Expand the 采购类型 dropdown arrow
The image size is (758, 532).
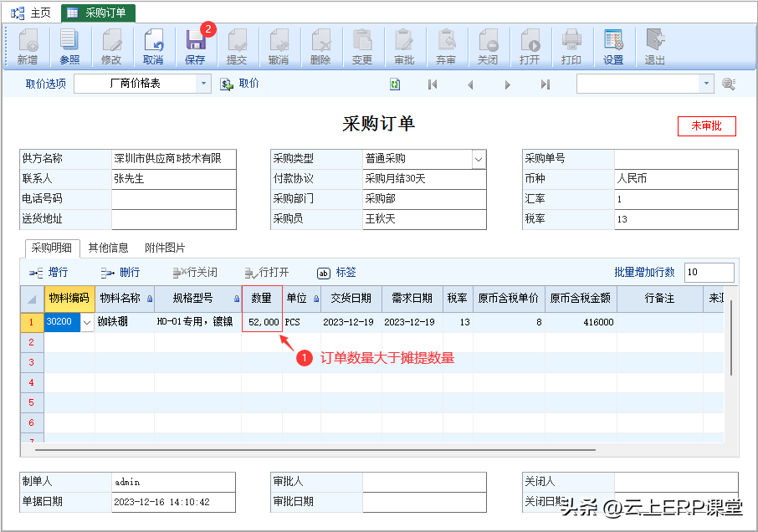(478, 159)
